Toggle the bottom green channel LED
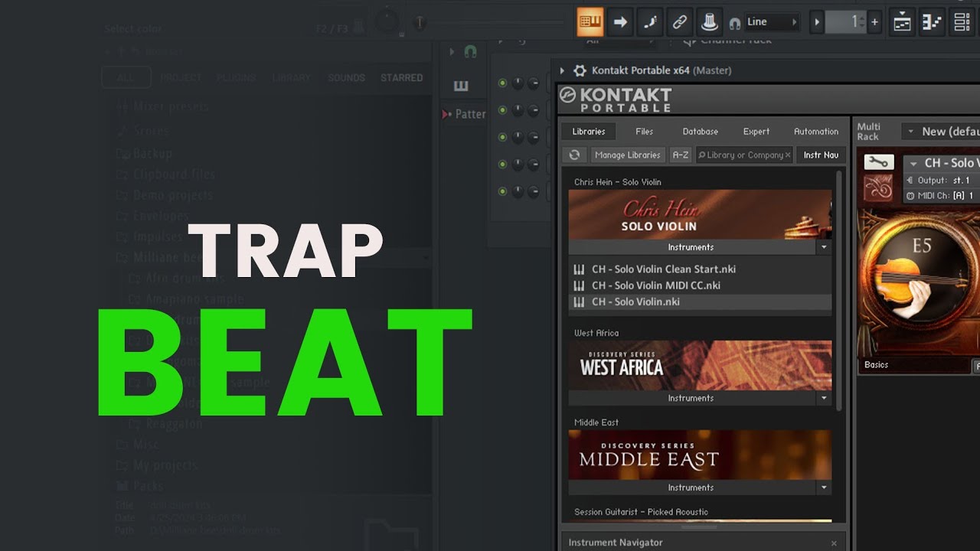Image resolution: width=980 pixels, height=551 pixels. (503, 191)
